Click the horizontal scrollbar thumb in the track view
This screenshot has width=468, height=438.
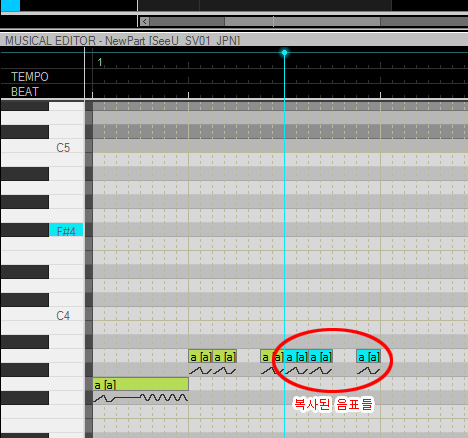click(x=302, y=22)
